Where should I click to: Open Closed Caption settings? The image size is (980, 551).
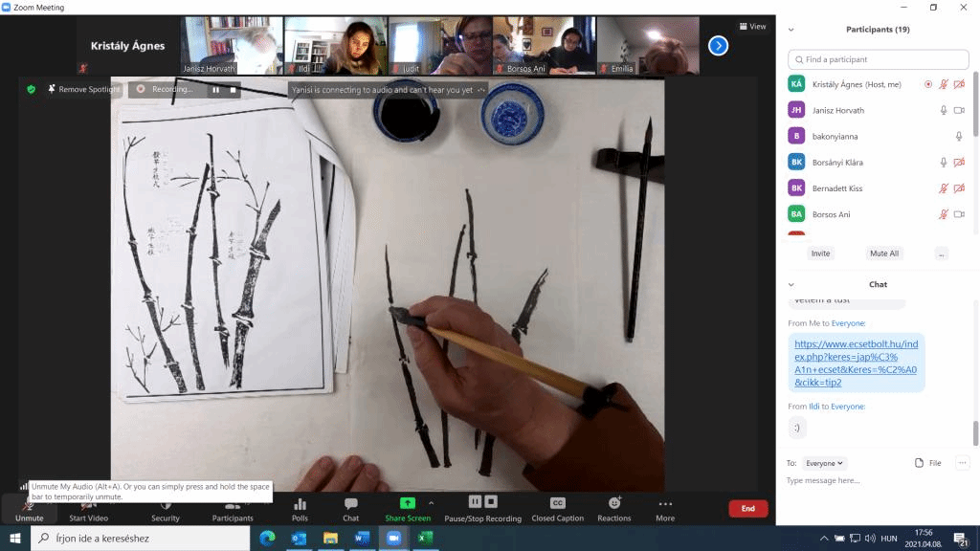558,509
